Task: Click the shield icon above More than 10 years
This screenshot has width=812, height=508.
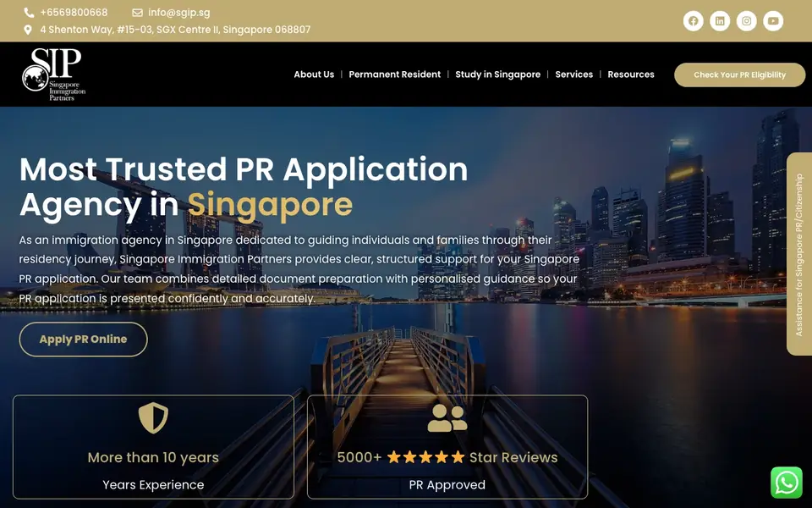Action: click(153, 418)
